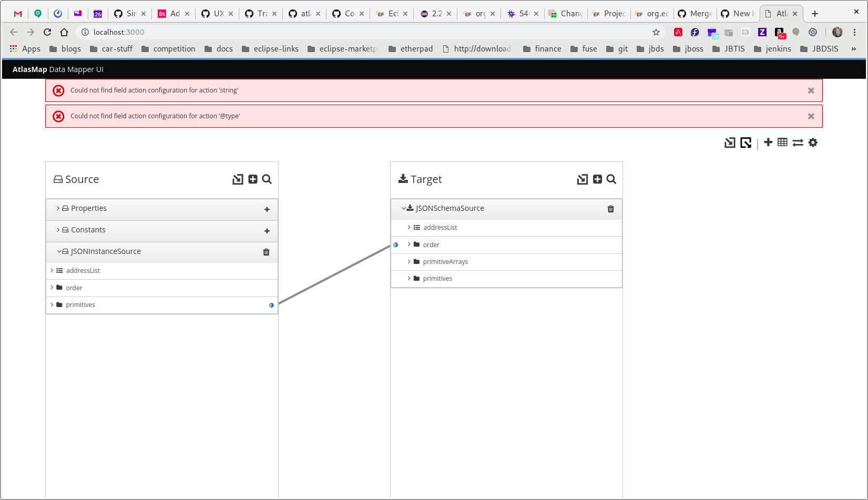Screen dimensions: 868x500
Task: Delete JSONSchemaSource using the trash icon
Action: (x=610, y=209)
